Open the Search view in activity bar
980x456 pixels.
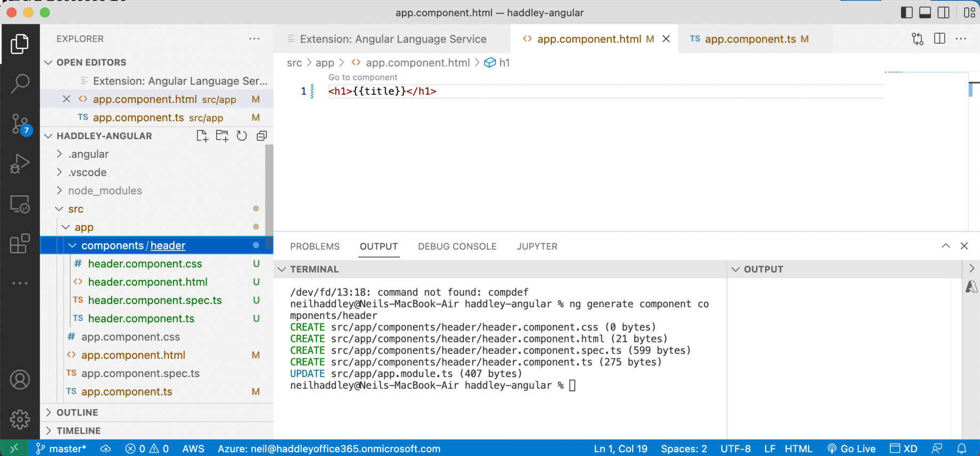(20, 83)
